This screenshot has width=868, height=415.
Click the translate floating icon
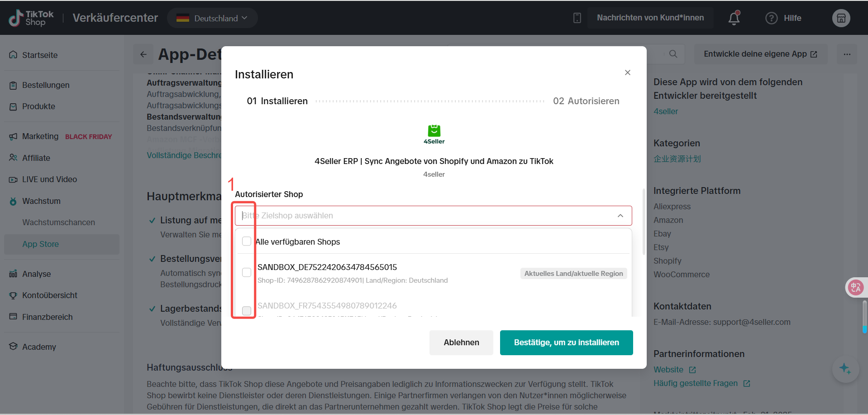pyautogui.click(x=855, y=287)
